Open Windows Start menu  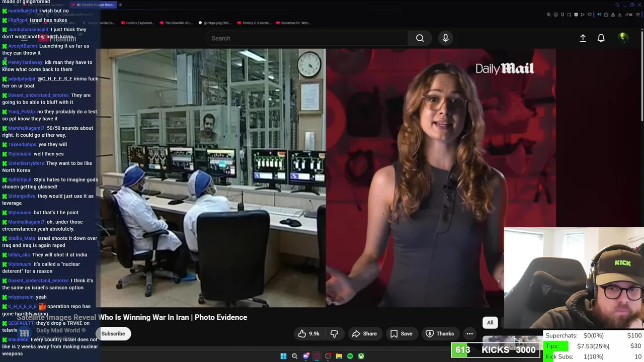283,356
